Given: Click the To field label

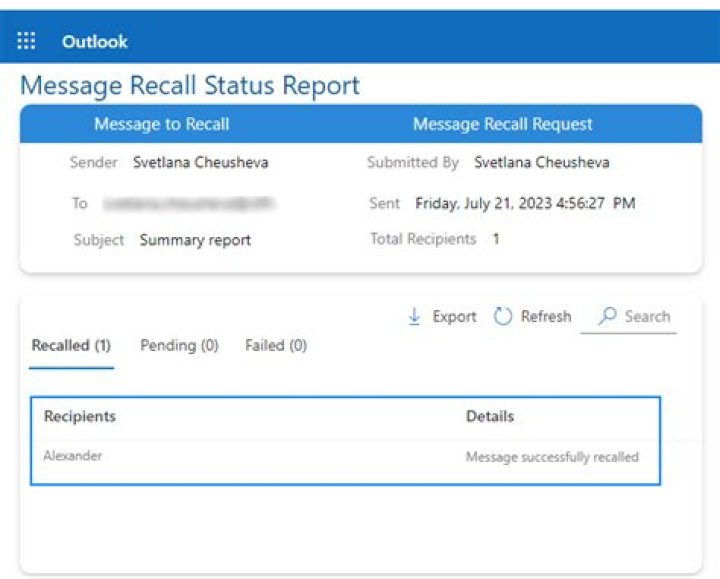Looking at the screenshot, I should (79, 203).
